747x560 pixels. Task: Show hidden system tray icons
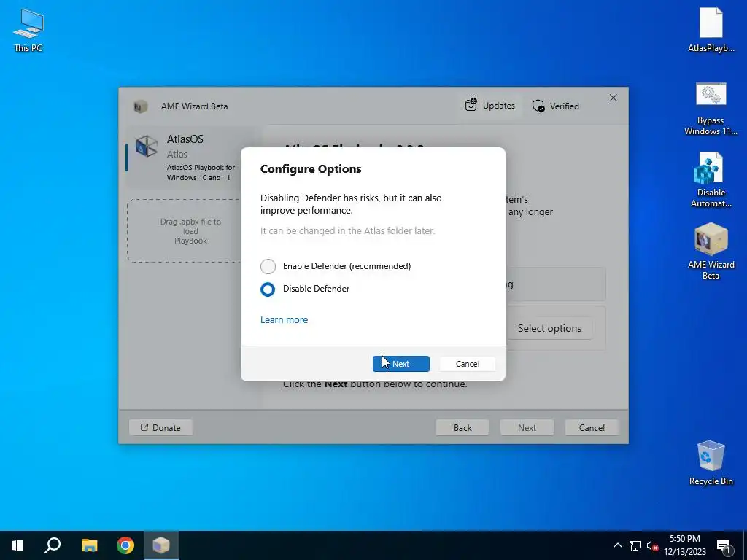(617, 545)
